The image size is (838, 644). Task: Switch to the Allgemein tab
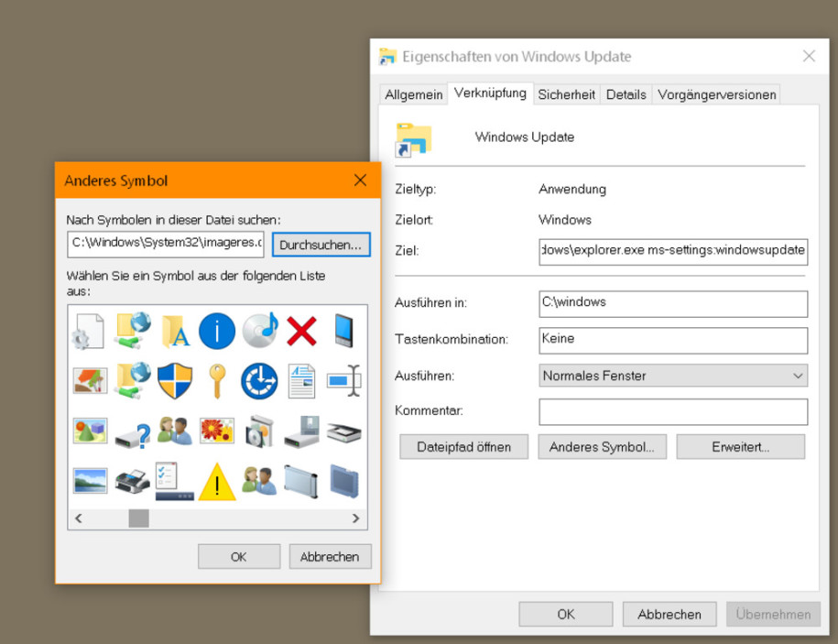(x=414, y=94)
